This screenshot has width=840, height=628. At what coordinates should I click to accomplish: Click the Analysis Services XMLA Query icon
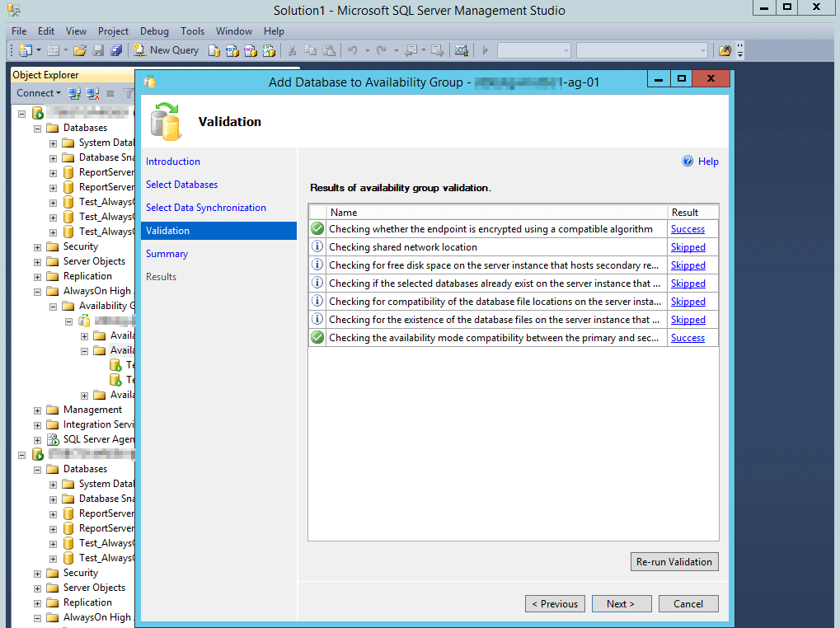coord(269,50)
